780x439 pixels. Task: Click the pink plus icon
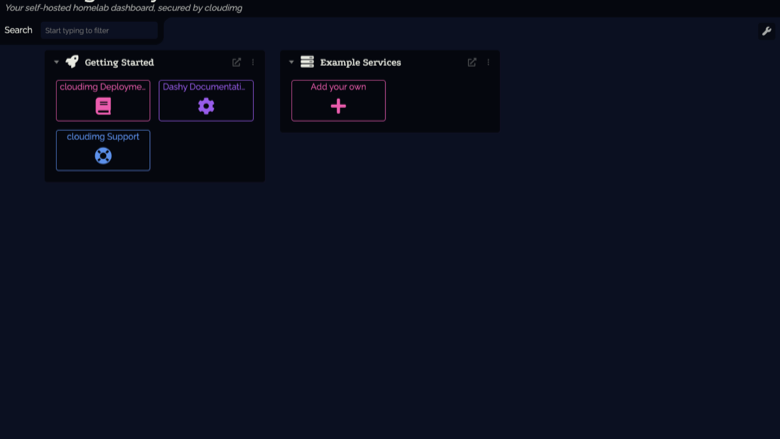[x=338, y=106]
